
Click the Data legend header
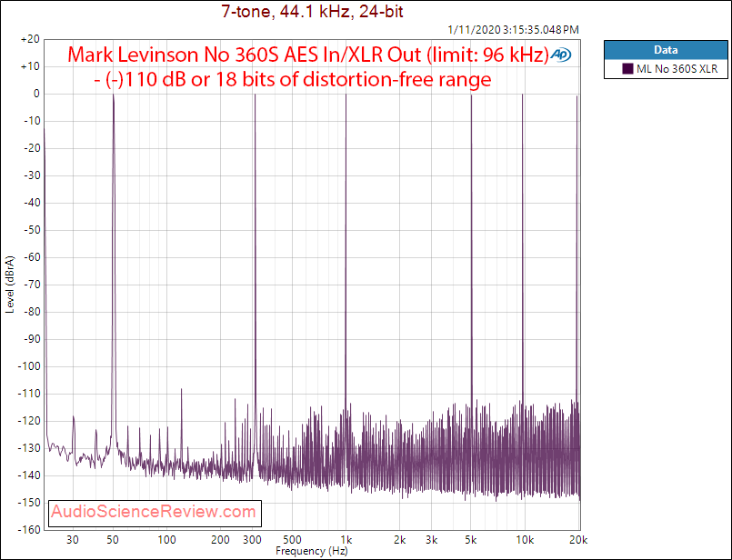[x=666, y=50]
